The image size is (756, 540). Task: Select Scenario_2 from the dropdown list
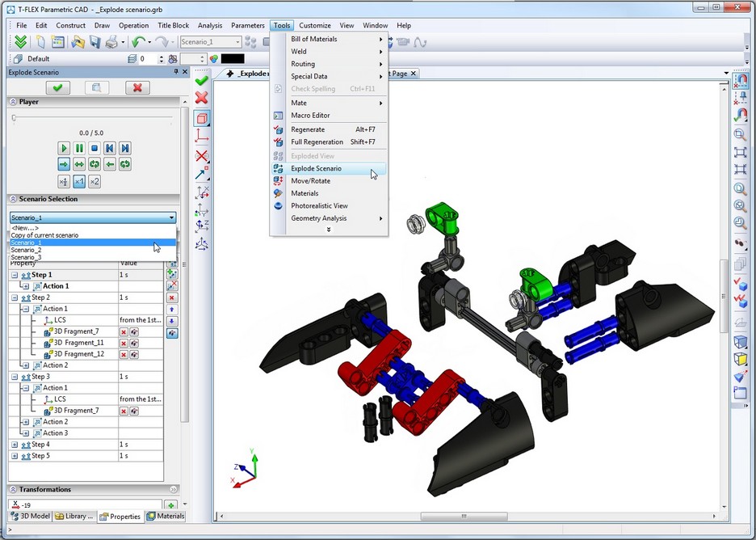(x=26, y=250)
